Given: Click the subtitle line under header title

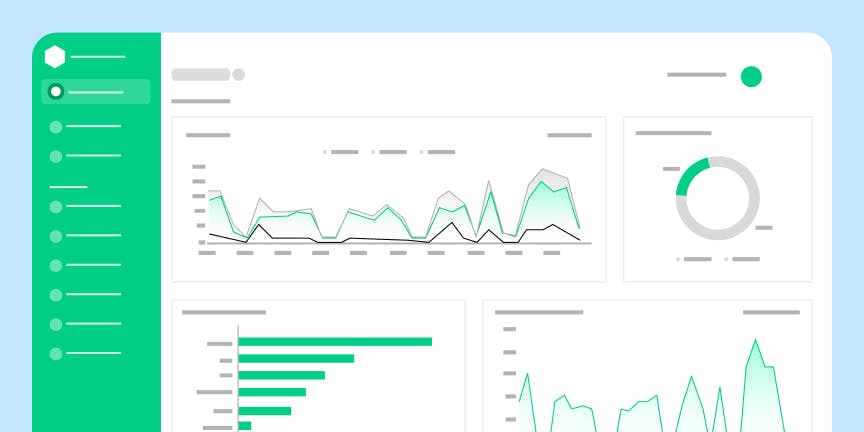Looking at the screenshot, I should click(x=201, y=101).
